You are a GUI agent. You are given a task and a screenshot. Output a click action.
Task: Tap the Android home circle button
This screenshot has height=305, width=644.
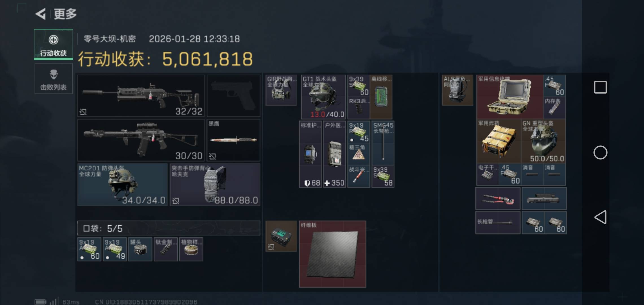[600, 153]
